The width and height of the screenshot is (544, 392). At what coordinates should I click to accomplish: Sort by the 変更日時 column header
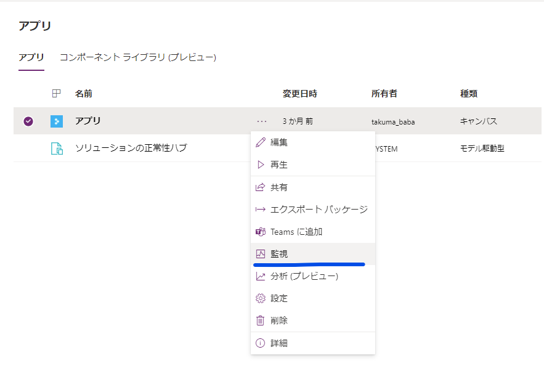pos(300,94)
